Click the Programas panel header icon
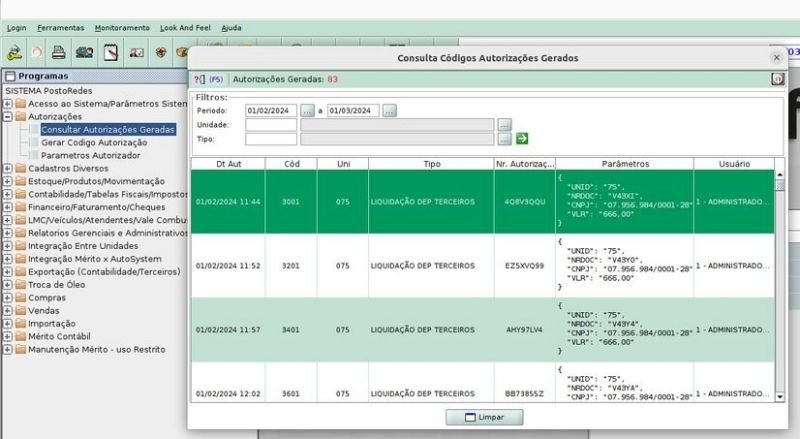800x439 pixels. 10,76
